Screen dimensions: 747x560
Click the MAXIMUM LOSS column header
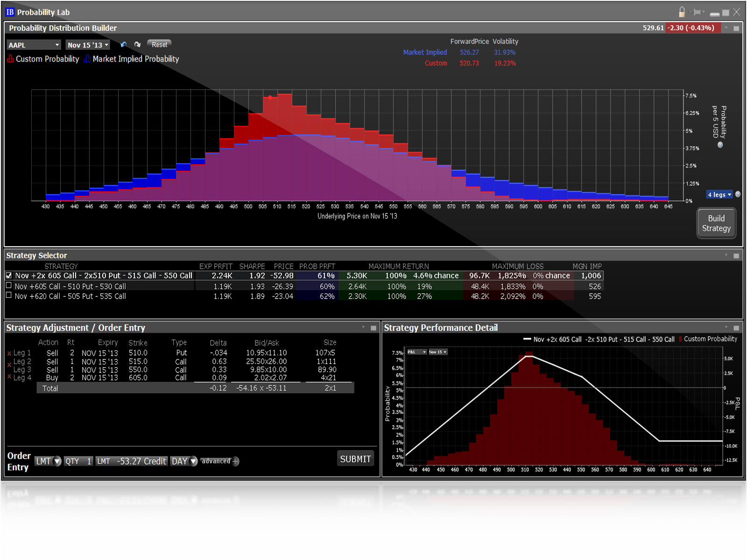tap(518, 266)
